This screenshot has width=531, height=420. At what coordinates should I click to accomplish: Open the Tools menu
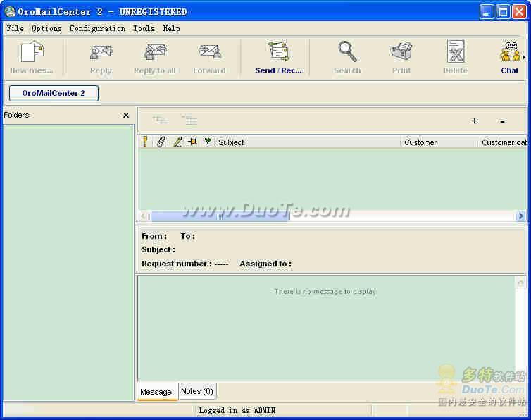click(144, 28)
